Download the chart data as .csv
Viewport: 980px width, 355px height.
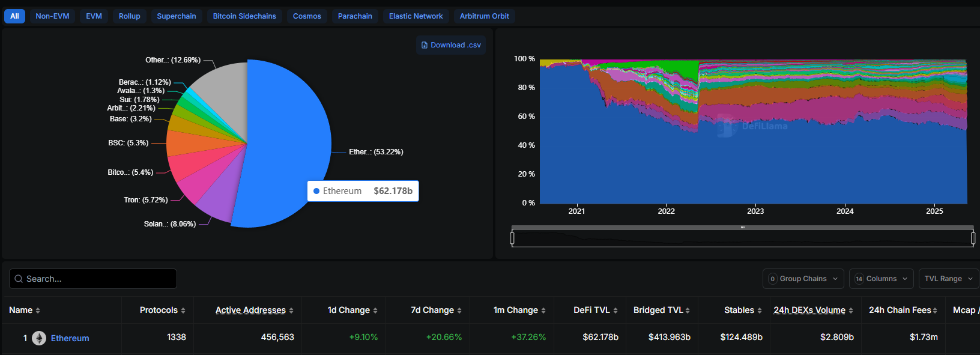tap(451, 45)
